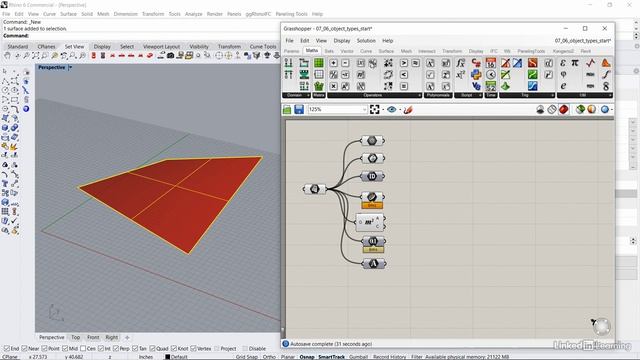Toggle Ortho in the Rhino status bar

pos(269,357)
